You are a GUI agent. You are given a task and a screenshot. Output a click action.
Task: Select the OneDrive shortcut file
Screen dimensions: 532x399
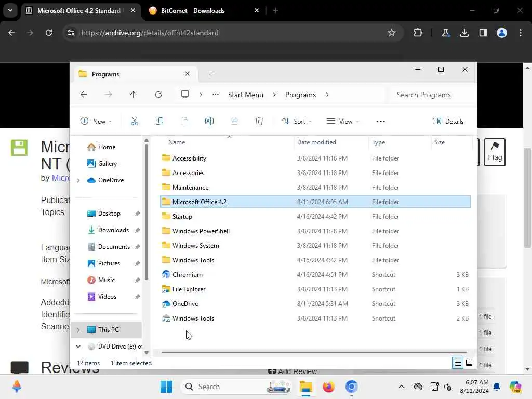315,304
